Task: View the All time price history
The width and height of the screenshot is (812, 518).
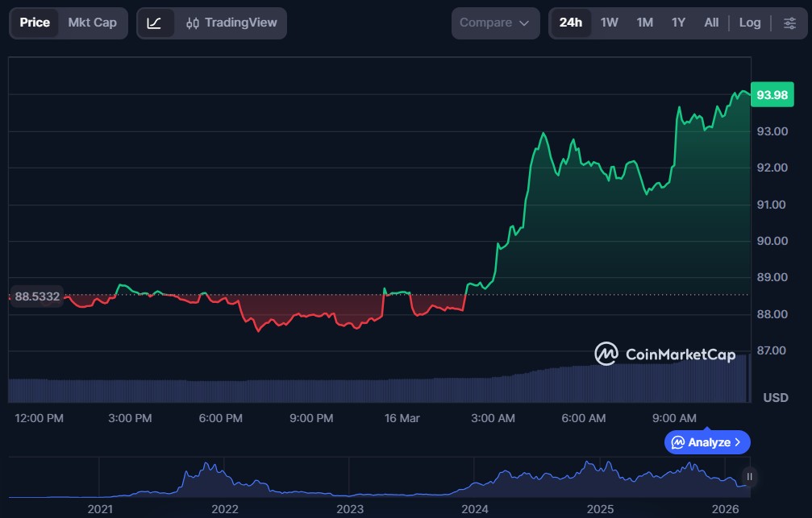Action: click(710, 23)
